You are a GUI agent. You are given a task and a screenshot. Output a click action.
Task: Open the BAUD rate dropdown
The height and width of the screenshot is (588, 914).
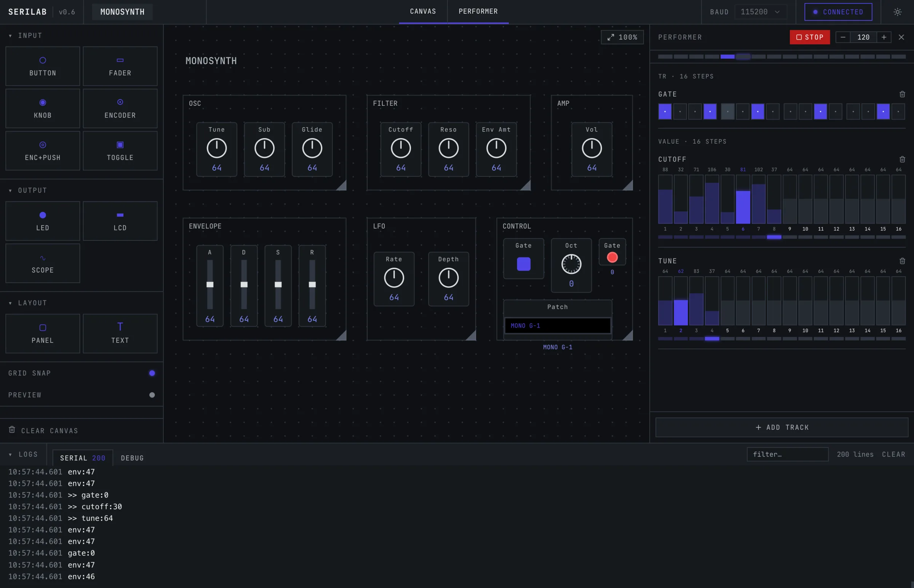(761, 12)
